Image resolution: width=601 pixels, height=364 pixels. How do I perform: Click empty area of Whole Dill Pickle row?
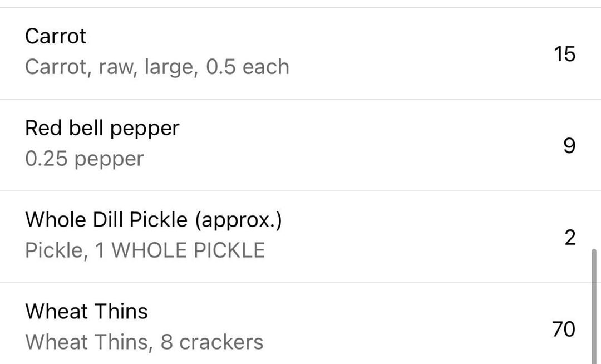pyautogui.click(x=422, y=237)
